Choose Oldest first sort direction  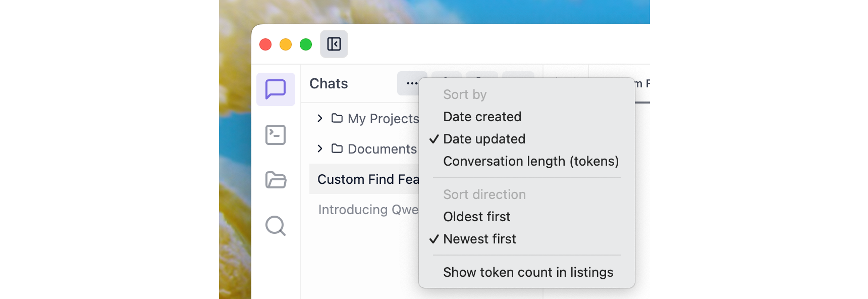[476, 217]
